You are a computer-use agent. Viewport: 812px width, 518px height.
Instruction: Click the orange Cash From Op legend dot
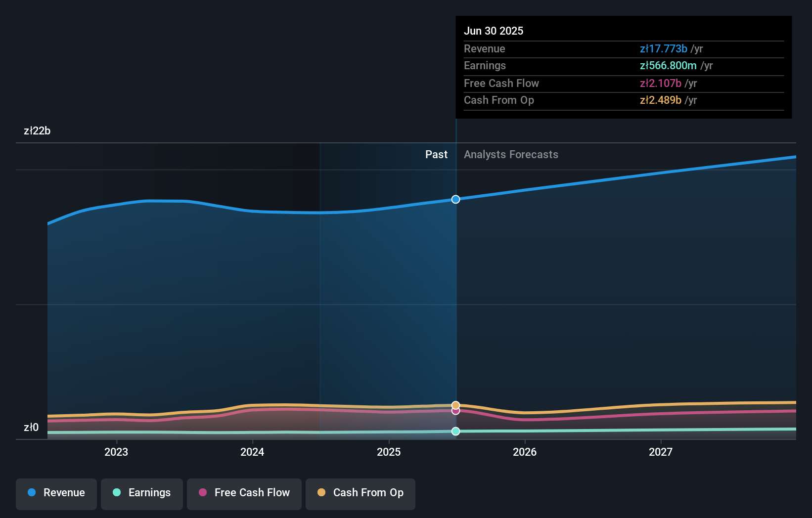click(x=321, y=493)
